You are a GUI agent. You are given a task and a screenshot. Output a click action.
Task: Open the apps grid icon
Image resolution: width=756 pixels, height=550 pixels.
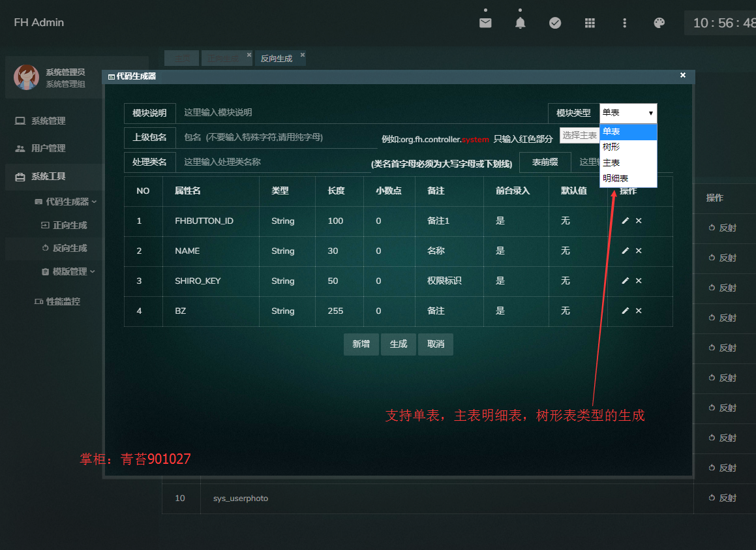click(590, 23)
